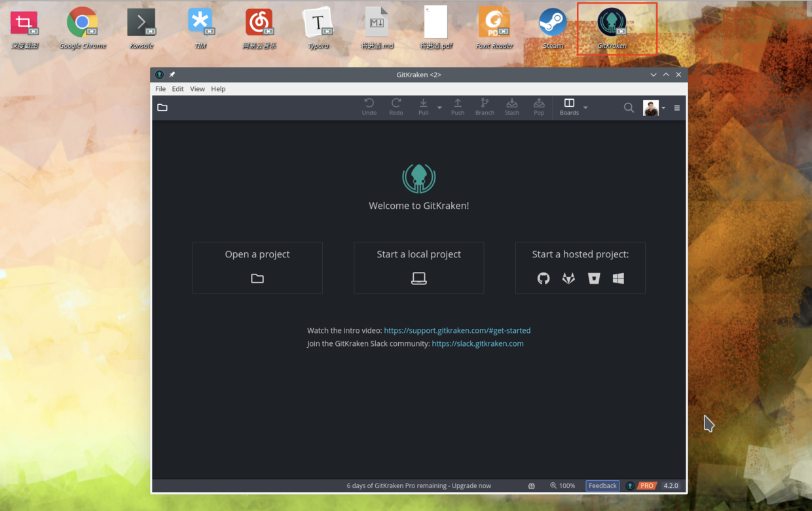Viewport: 812px width, 511px height.
Task: Open the slack.gitkraken.com link
Action: pyautogui.click(x=477, y=344)
